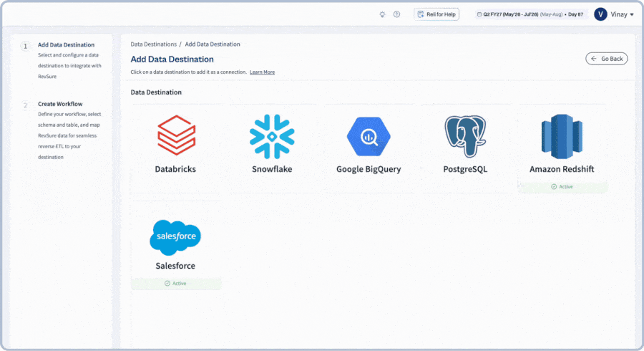Image resolution: width=644 pixels, height=351 pixels.
Task: Select step 1 Add Data Destination
Action: 66,45
